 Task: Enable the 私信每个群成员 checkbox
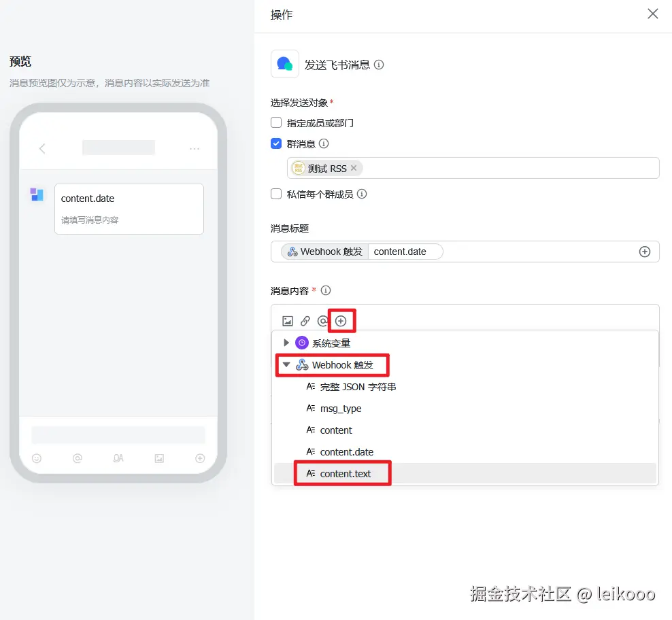point(276,194)
